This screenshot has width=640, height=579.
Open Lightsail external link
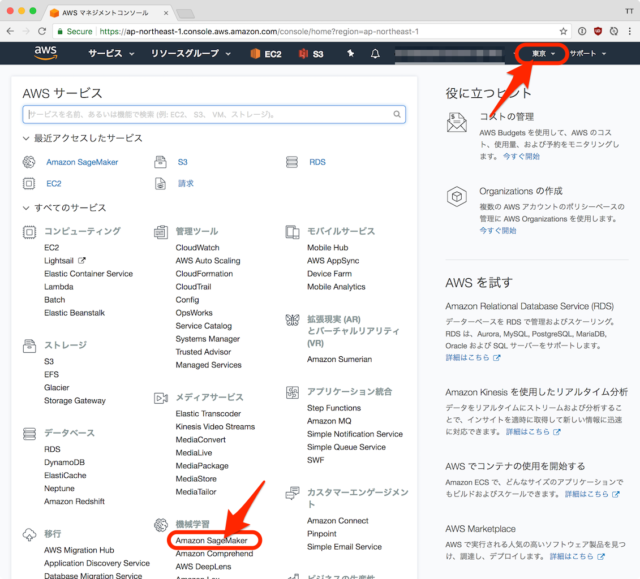click(x=64, y=261)
